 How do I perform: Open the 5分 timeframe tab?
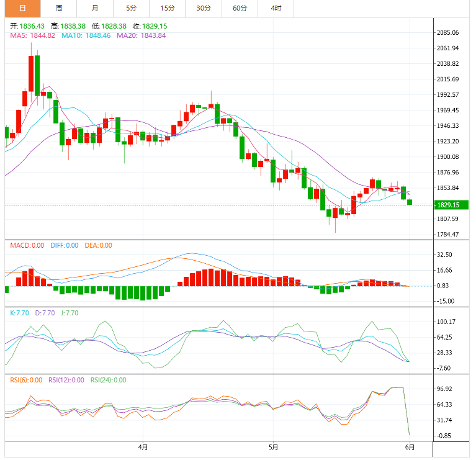pos(131,9)
